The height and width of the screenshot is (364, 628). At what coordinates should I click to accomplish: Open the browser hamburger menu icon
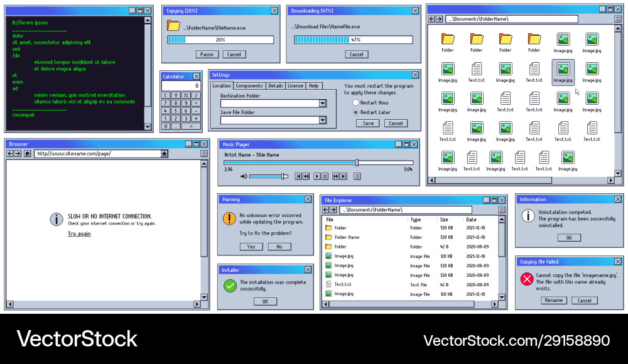pyautogui.click(x=204, y=153)
